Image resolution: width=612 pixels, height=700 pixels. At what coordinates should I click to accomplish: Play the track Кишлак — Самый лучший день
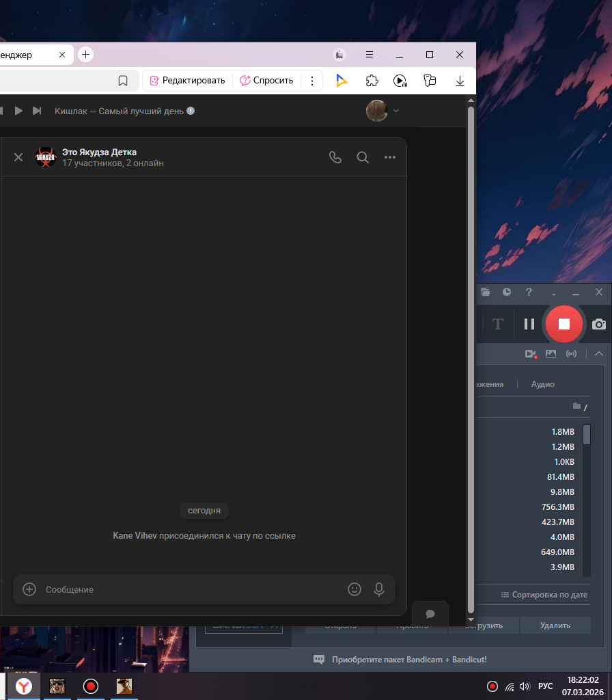click(x=18, y=111)
